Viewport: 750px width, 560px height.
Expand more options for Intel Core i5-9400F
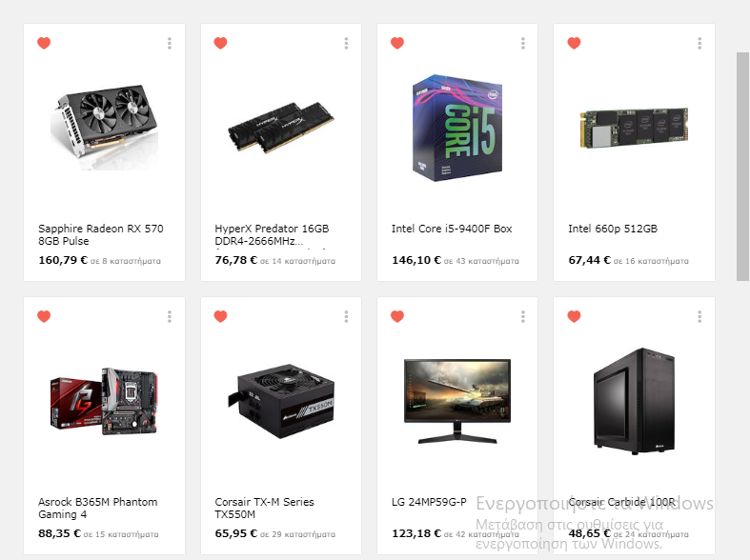tap(523, 44)
